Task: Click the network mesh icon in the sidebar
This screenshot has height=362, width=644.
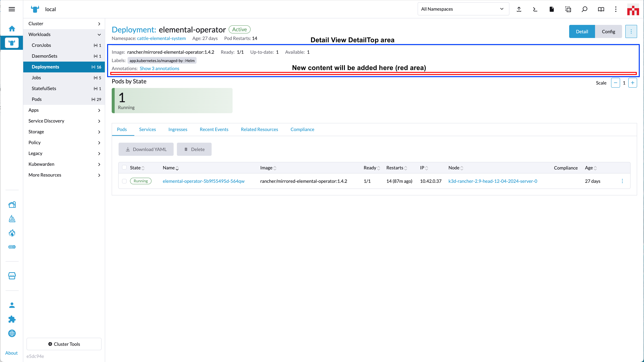Action: tap(12, 247)
